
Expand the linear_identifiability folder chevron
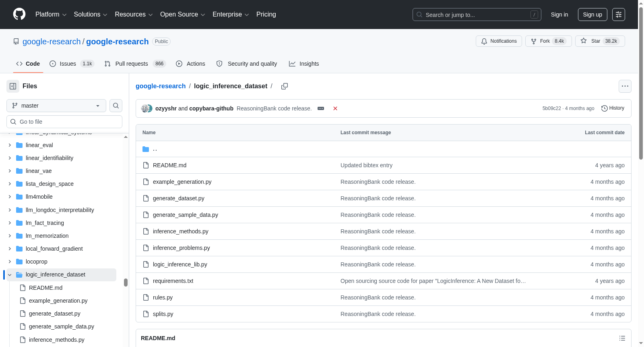point(10,158)
